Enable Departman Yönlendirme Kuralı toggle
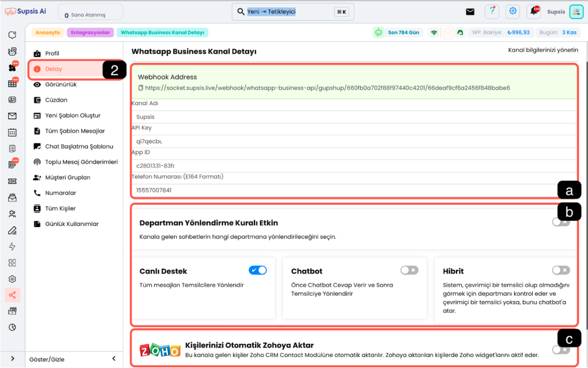This screenshot has height=368, width=588. point(561,222)
